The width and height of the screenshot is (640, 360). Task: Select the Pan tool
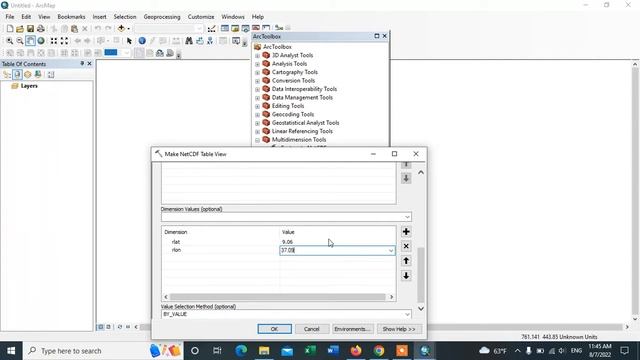click(30, 41)
